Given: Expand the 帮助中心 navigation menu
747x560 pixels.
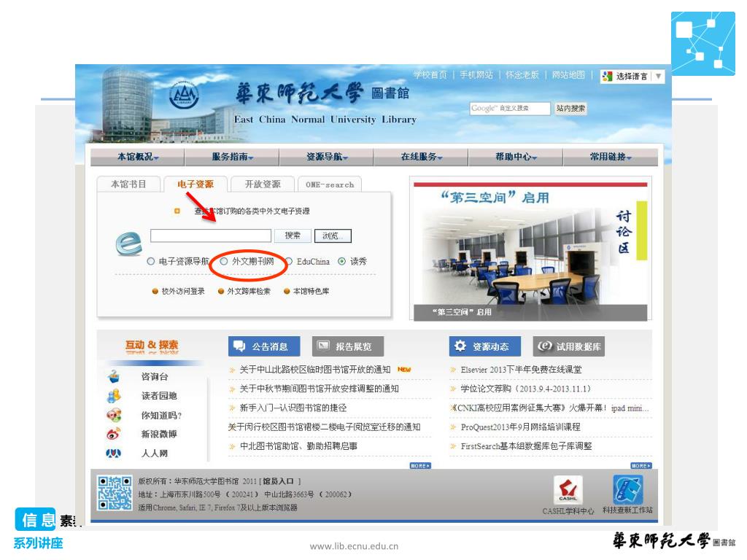Looking at the screenshot, I should [516, 157].
